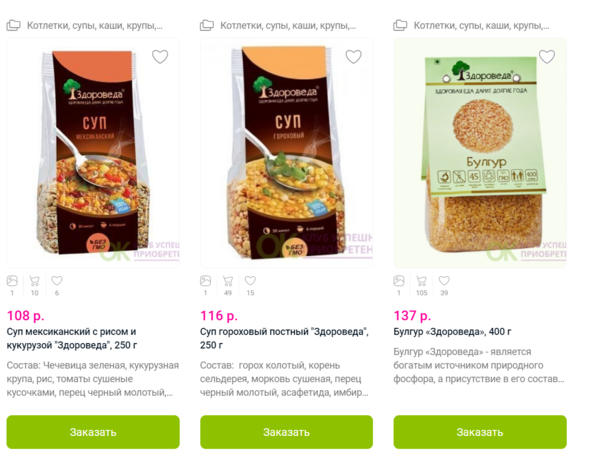Screen dimensions: 589x450
Task: Click cart icon showing 49 orders
Action: pyautogui.click(x=228, y=281)
